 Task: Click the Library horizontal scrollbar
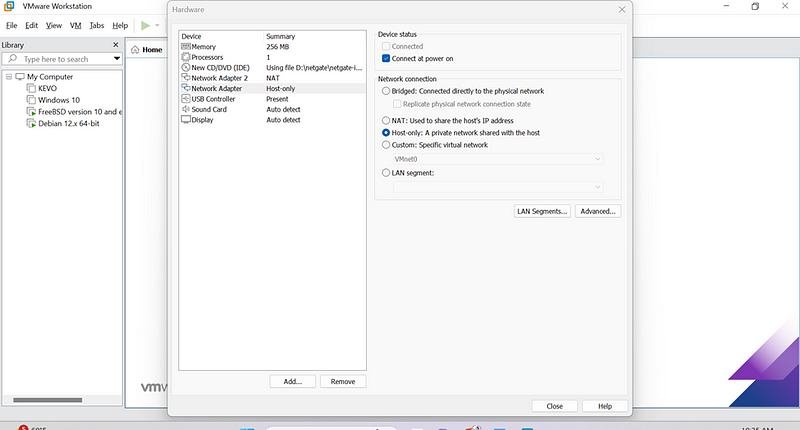(47, 400)
